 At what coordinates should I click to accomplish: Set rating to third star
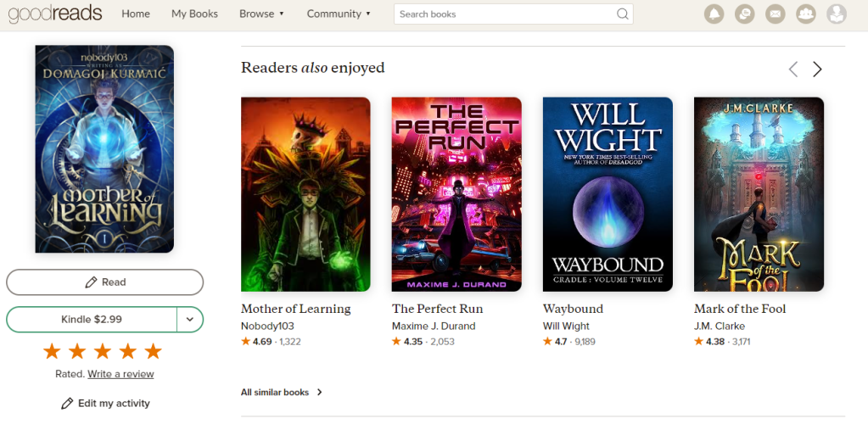[103, 351]
